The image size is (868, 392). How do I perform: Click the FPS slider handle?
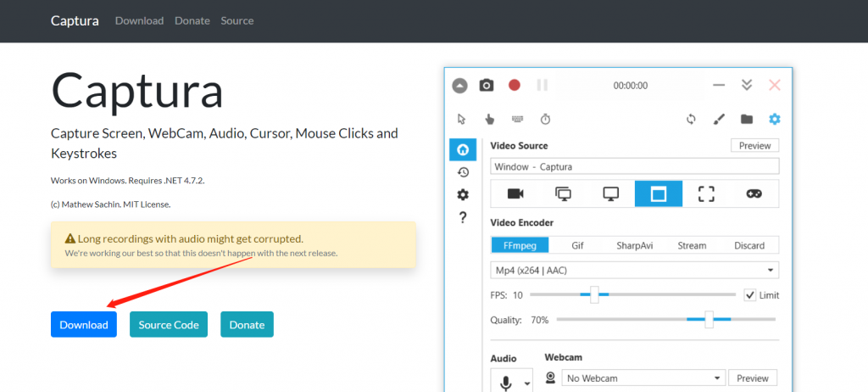594,294
